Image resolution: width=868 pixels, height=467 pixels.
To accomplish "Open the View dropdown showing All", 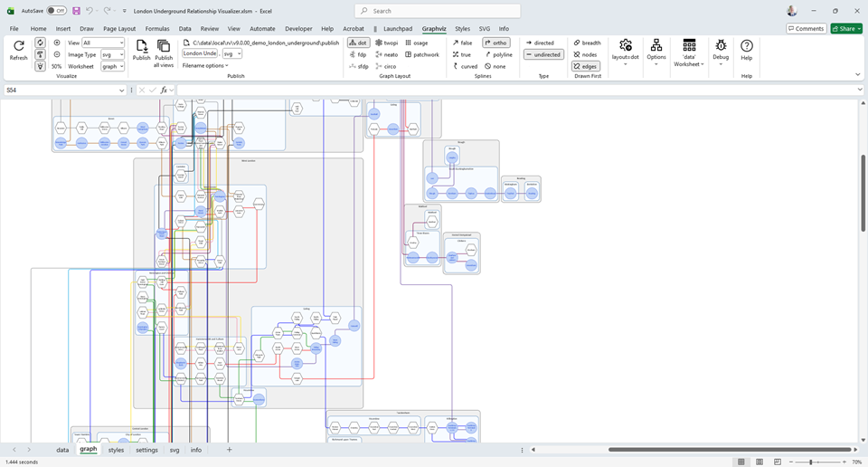I will (103, 43).
